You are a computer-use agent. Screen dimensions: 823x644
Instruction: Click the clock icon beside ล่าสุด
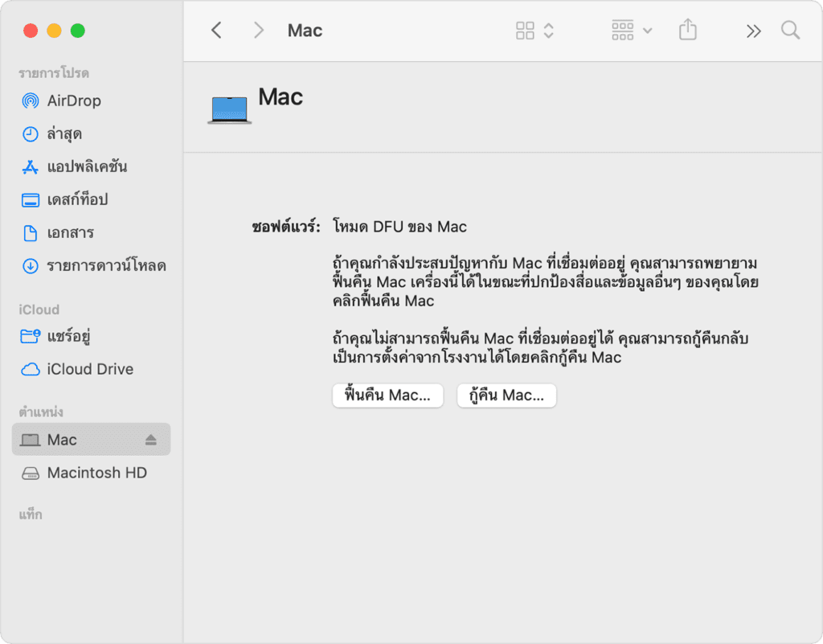[x=31, y=133]
